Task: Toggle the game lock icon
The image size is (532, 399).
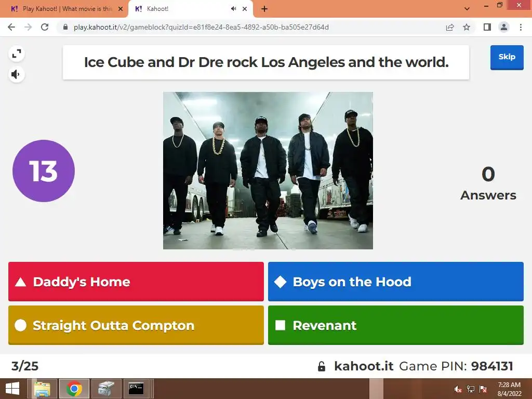Action: (x=322, y=366)
